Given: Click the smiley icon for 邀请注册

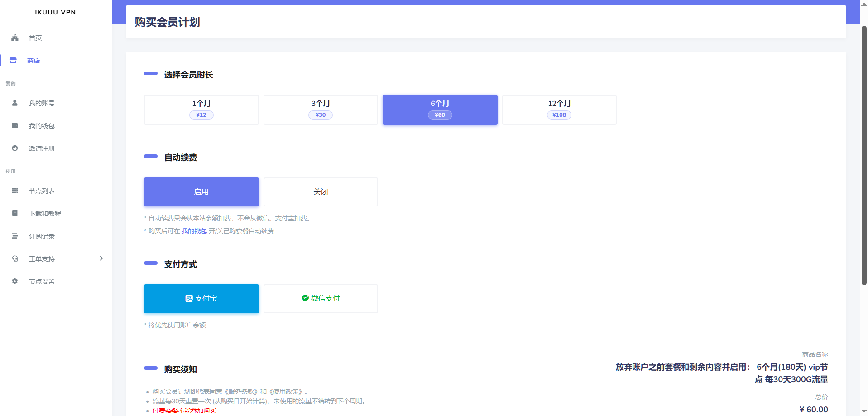Looking at the screenshot, I should pos(15,148).
